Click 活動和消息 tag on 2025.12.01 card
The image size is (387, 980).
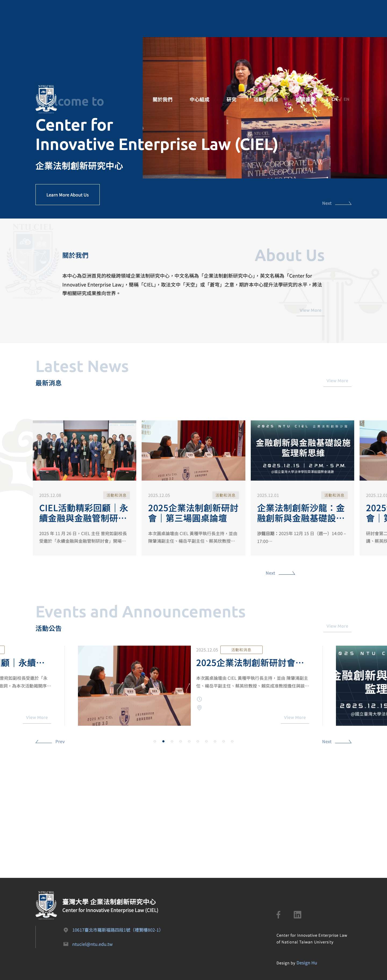334,495
